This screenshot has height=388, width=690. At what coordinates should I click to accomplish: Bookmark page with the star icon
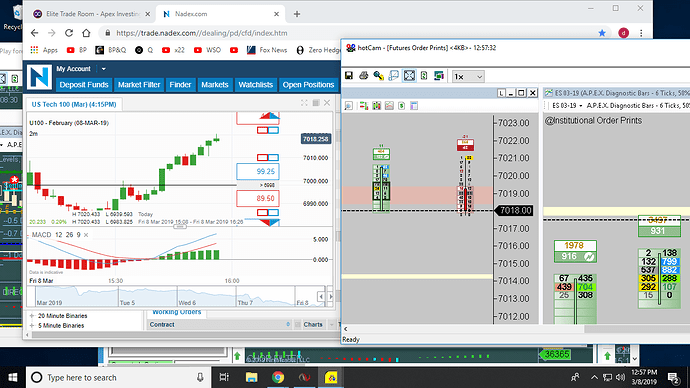pyautogui.click(x=602, y=33)
